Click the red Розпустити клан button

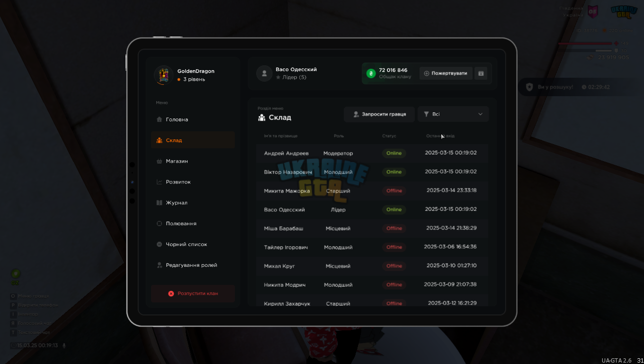[x=193, y=293]
